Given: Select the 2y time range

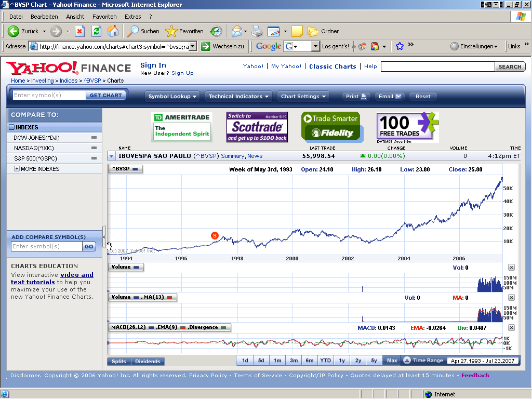Looking at the screenshot, I should pyautogui.click(x=358, y=361).
